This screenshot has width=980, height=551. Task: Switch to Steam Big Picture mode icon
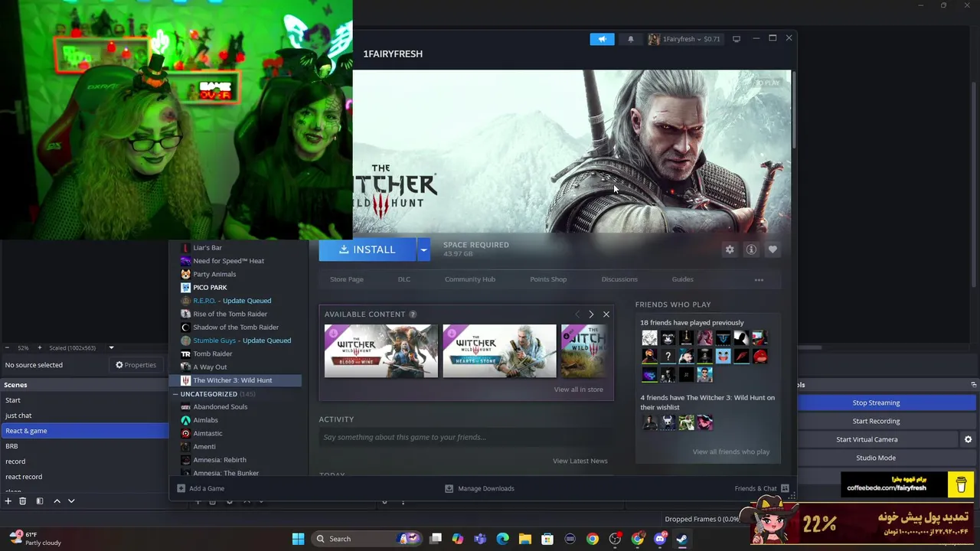(x=737, y=39)
